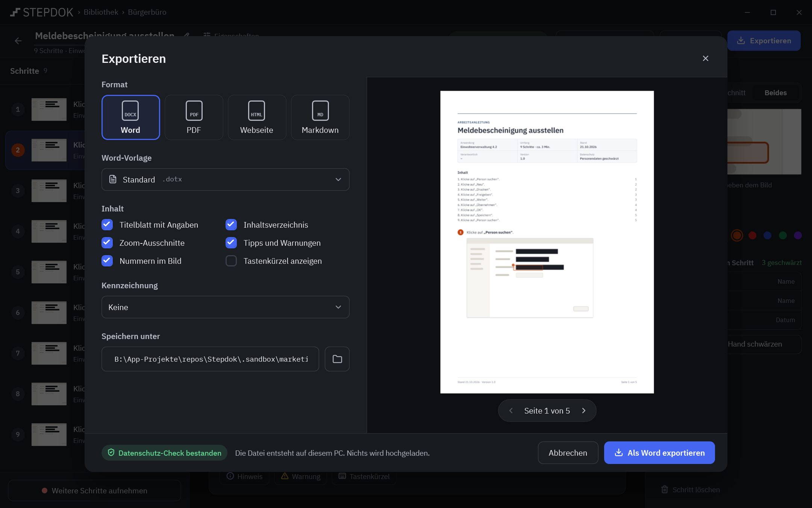
Task: Minimize the Stepdok window
Action: (x=747, y=12)
